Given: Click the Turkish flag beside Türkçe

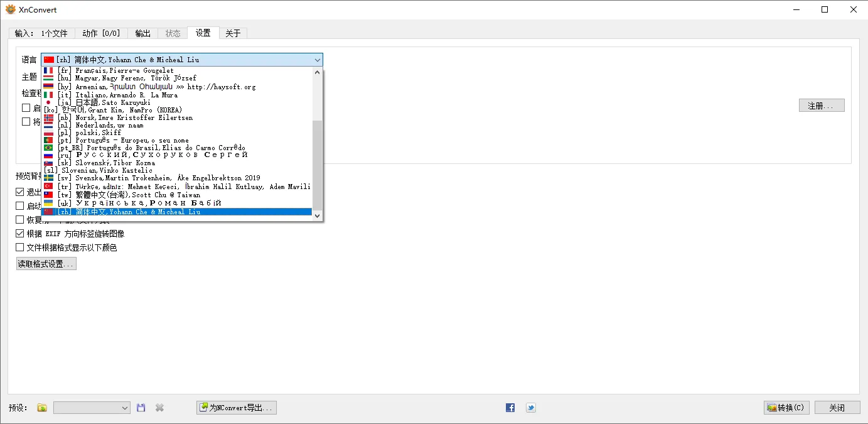Looking at the screenshot, I should point(48,187).
